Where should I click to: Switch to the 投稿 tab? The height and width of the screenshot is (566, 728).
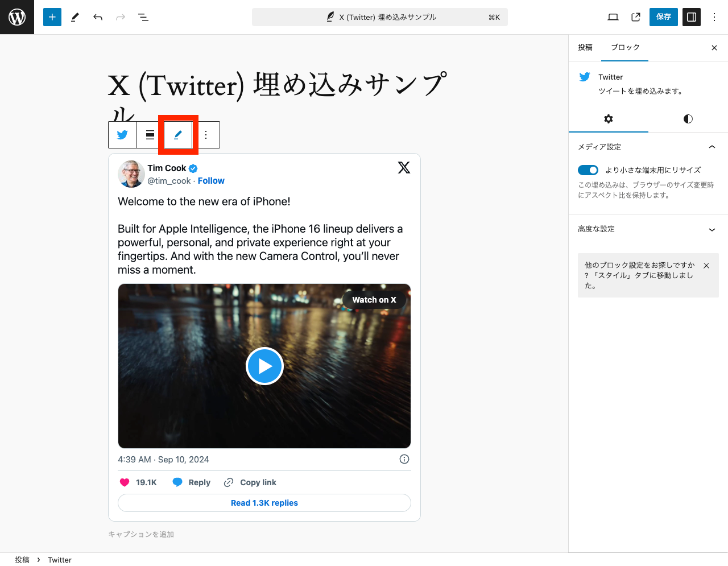585,47
